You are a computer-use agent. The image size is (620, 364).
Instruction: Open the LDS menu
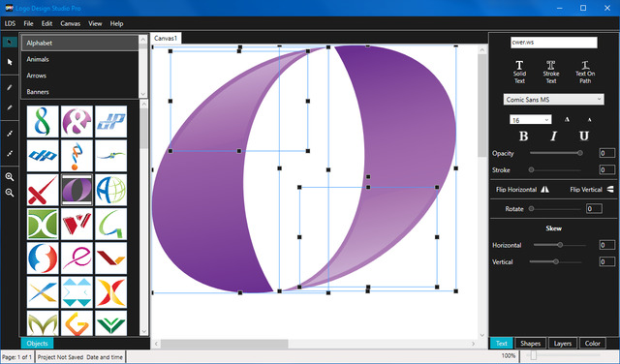(10, 23)
